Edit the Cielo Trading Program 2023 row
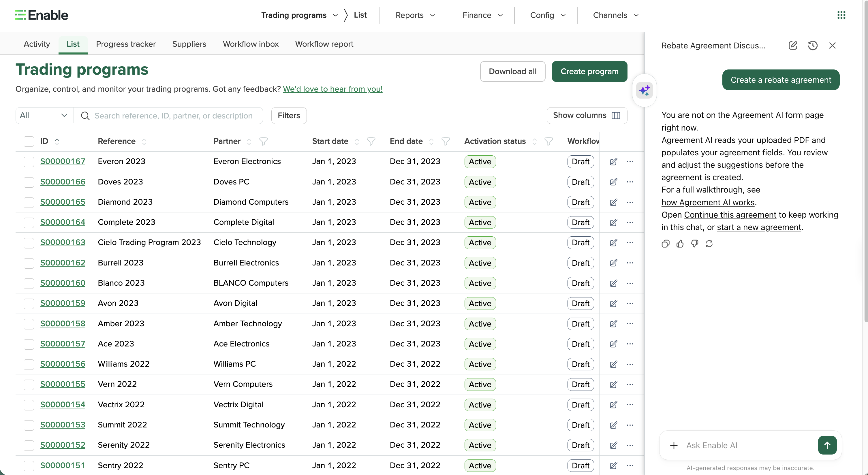The image size is (868, 475). [613, 243]
